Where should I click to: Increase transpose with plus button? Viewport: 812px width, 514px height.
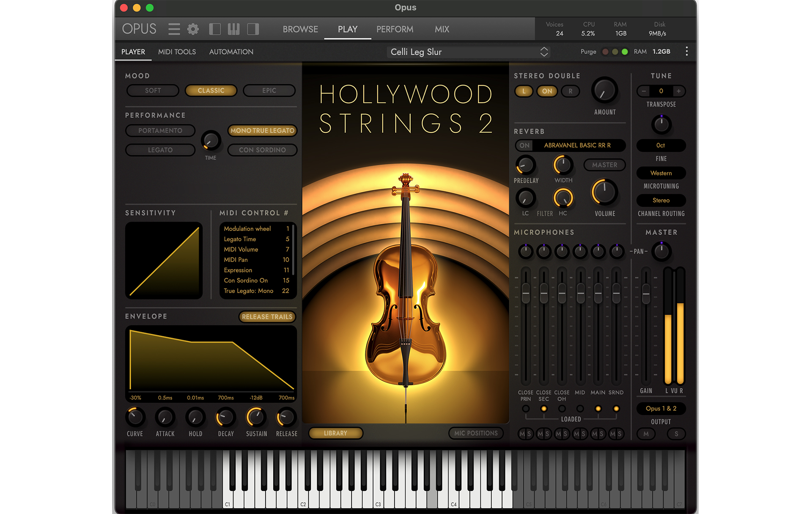click(x=679, y=91)
